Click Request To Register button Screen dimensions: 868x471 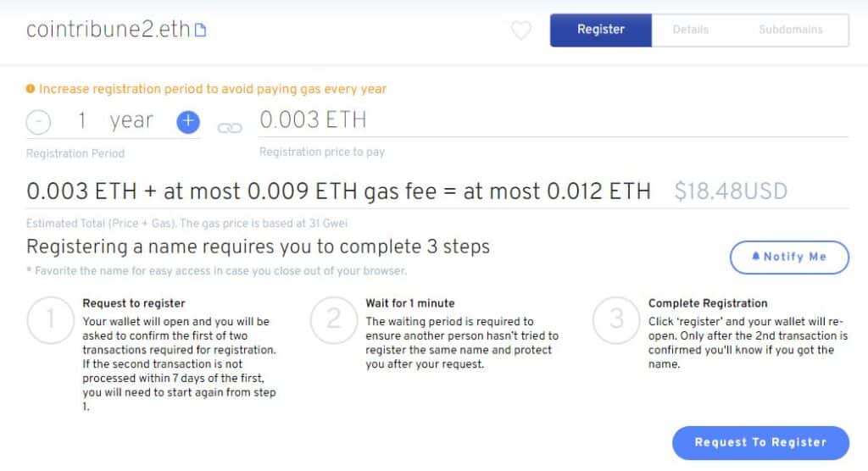(x=760, y=443)
